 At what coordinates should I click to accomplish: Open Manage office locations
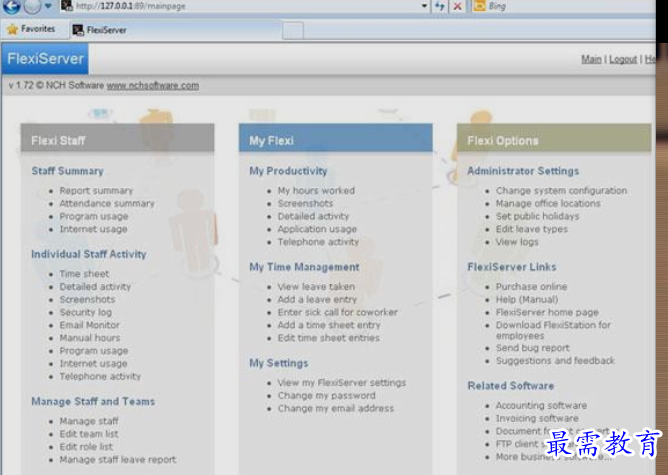tap(548, 203)
